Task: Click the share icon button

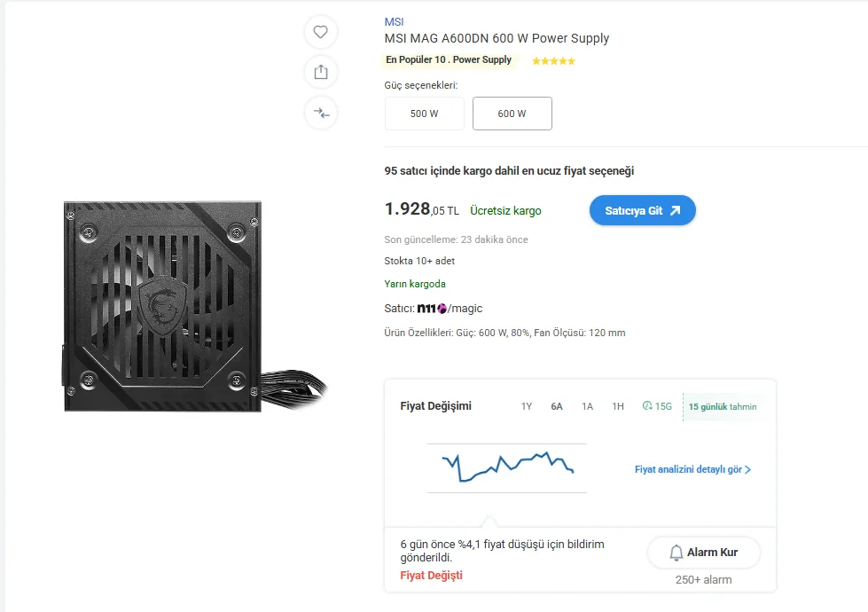Action: tap(321, 73)
